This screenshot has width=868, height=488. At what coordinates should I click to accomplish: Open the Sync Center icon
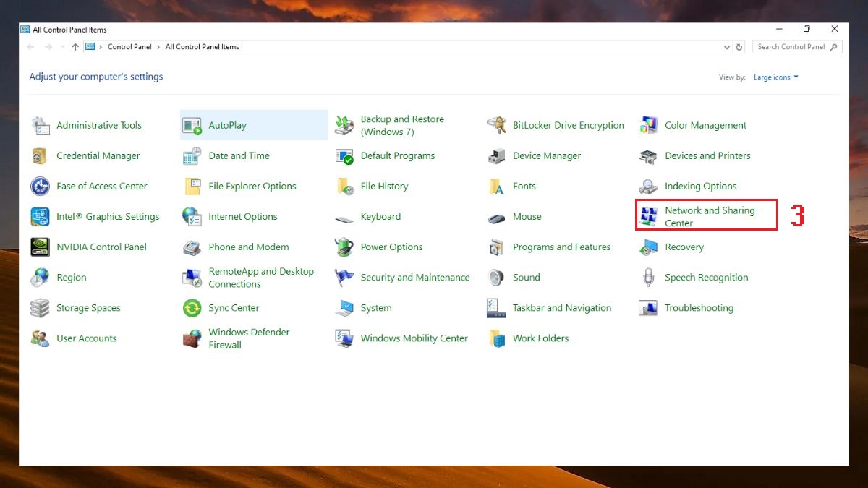[192, 307]
